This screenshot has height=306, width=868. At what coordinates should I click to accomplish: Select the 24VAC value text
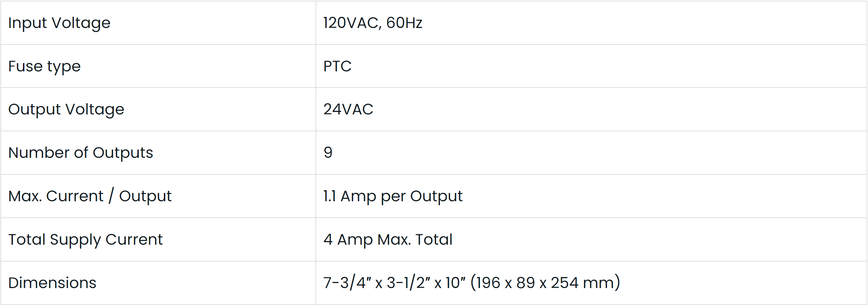(348, 109)
